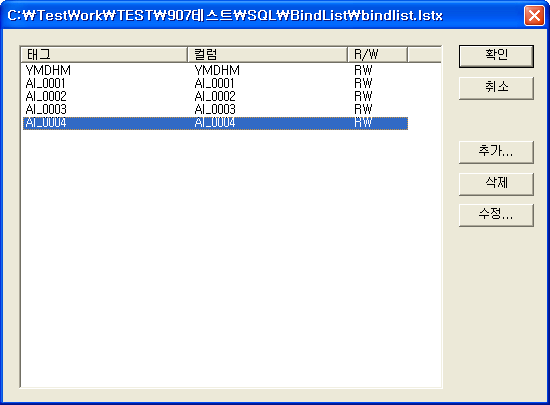The image size is (550, 405).
Task: Click RW value of the AI_0003 row
Action: click(x=363, y=109)
